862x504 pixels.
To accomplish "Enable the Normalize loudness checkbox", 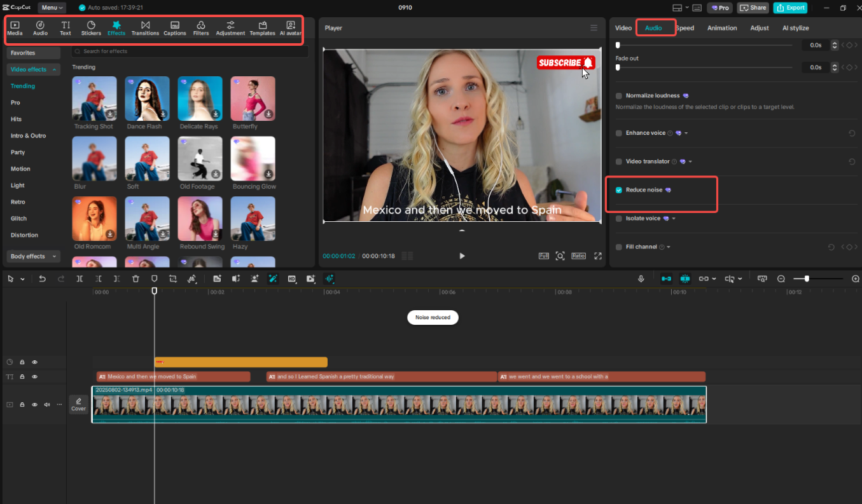I will [618, 95].
